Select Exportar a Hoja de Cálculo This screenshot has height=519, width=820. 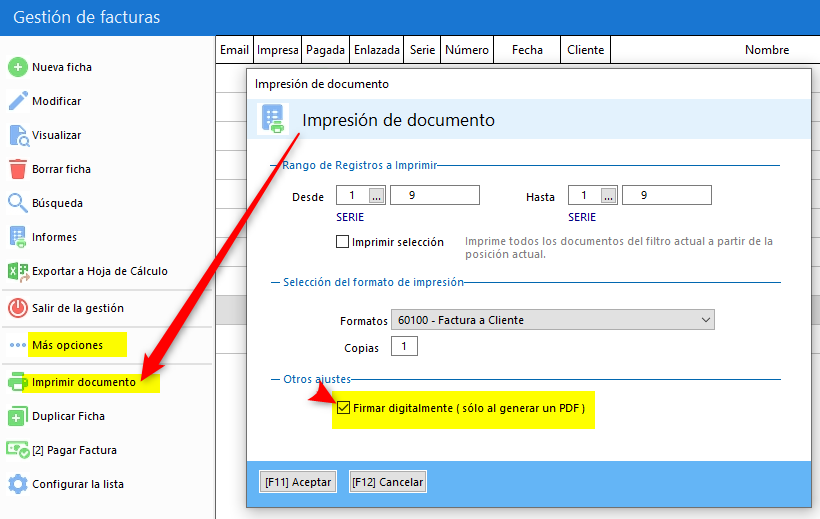click(99, 271)
